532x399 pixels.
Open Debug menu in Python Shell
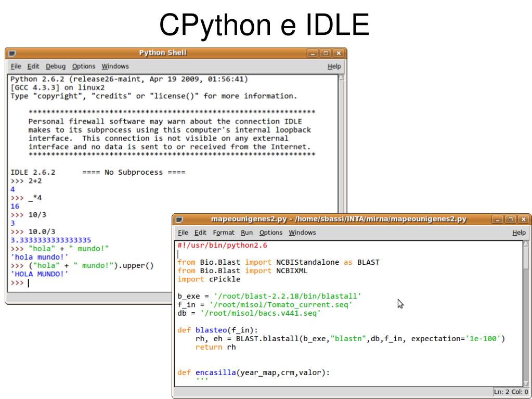(56, 67)
